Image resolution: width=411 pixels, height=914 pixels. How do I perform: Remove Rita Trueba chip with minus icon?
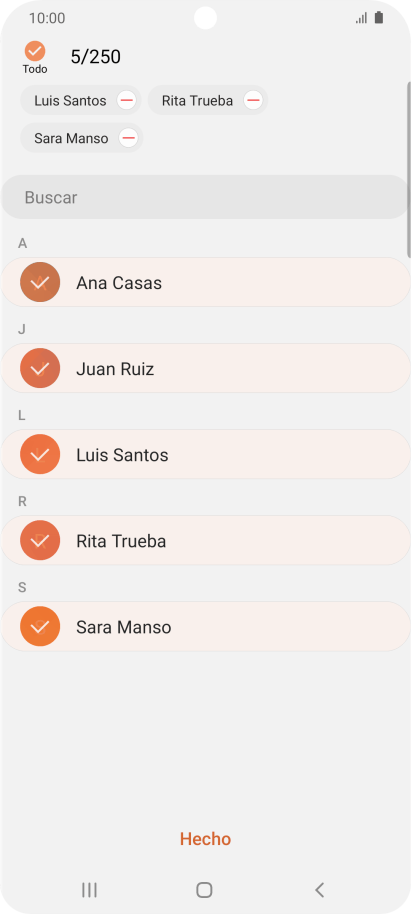pyautogui.click(x=253, y=100)
